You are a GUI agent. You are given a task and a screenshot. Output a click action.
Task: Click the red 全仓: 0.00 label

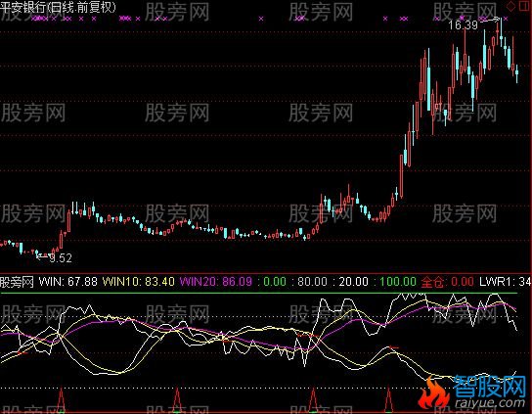click(x=448, y=282)
